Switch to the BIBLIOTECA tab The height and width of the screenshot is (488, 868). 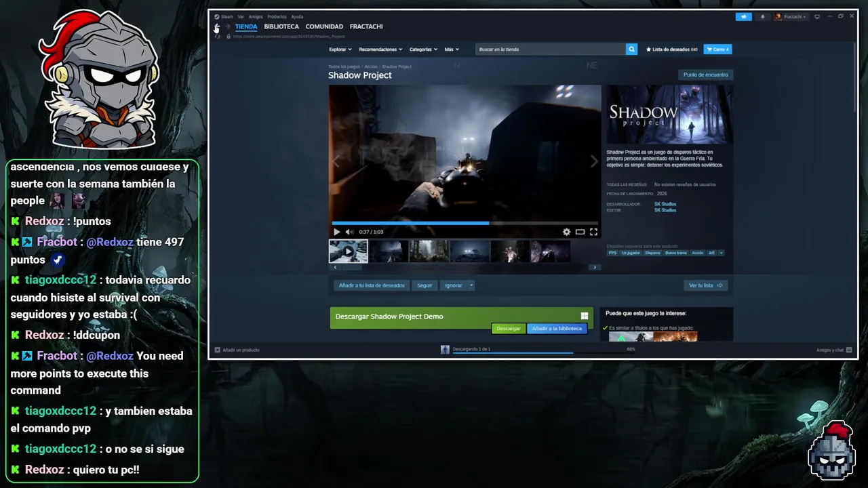281,27
